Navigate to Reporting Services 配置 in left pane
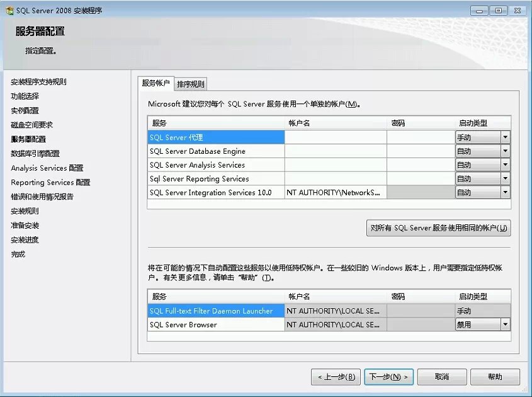Viewport: 532px width, 397px height. click(x=47, y=182)
